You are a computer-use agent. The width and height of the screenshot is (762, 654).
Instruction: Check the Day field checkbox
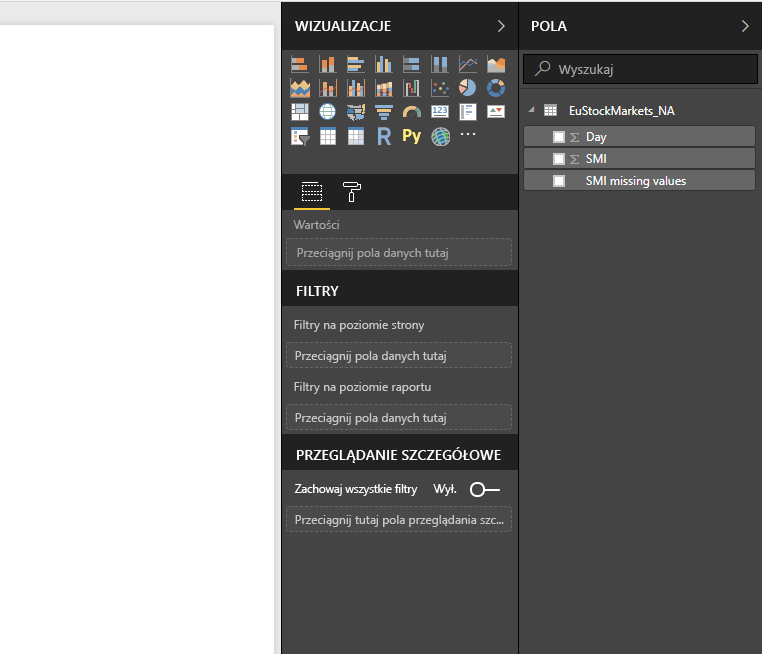[x=559, y=137]
